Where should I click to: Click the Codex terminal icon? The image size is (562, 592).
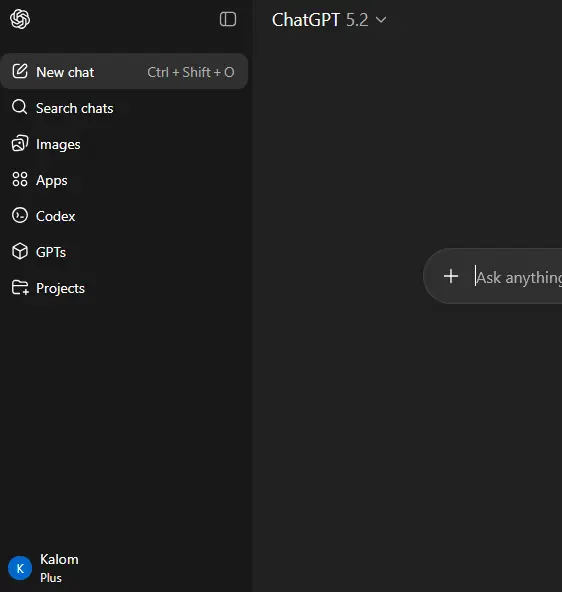[20, 216]
